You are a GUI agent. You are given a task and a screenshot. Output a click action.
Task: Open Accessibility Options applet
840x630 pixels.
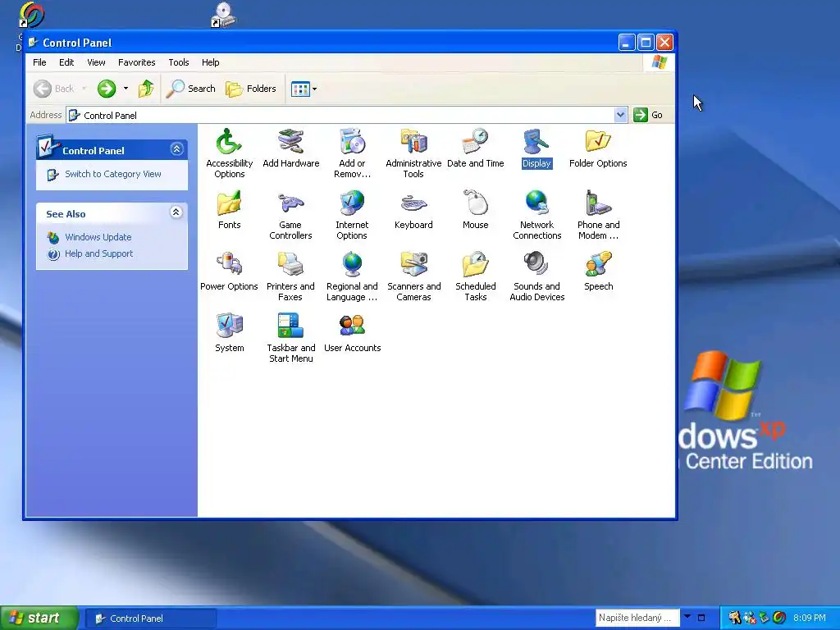(230, 153)
